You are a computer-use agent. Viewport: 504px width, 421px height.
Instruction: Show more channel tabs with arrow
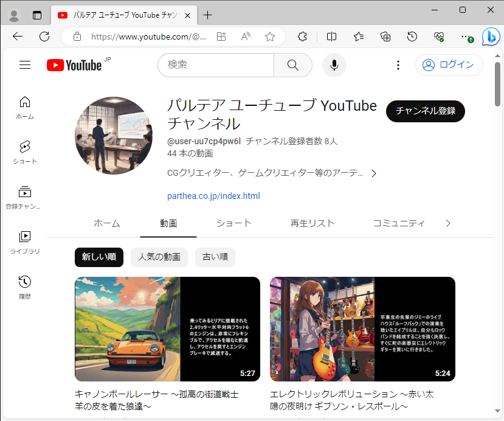tap(448, 223)
